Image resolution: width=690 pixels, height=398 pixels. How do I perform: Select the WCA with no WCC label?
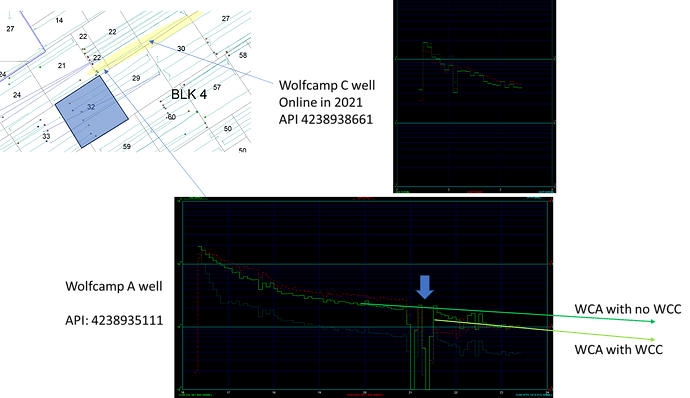click(x=628, y=309)
